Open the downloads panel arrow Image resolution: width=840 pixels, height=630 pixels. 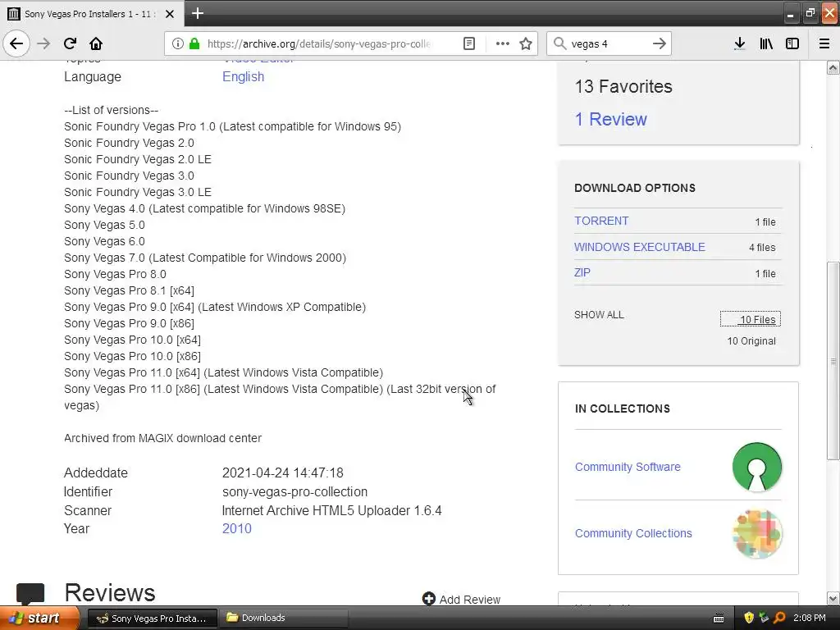pos(740,43)
